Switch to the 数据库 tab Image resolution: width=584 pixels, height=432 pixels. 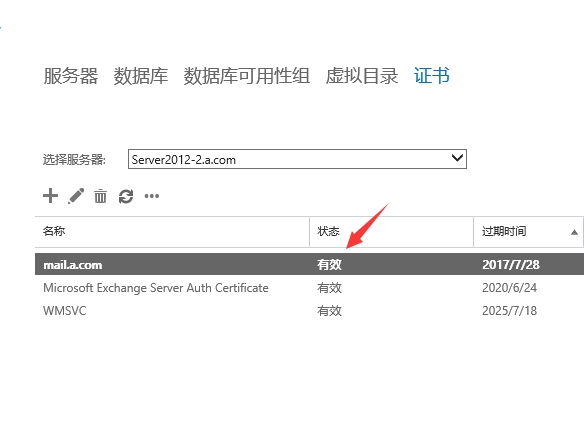[x=141, y=76]
